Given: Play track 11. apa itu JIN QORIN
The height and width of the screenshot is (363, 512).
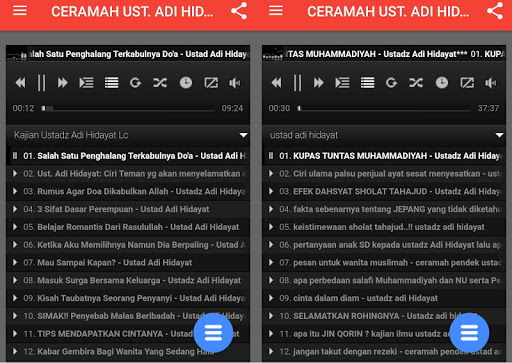Looking at the screenshot, I should point(384,334).
